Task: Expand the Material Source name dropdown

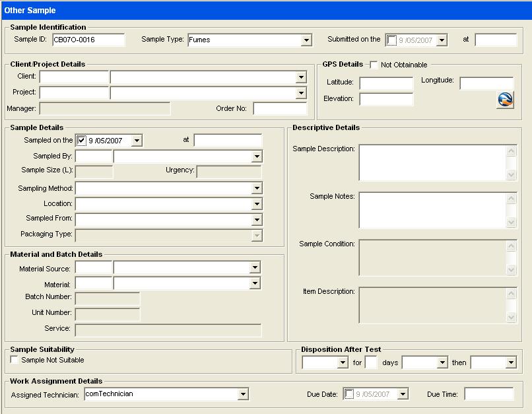Action: pyautogui.click(x=255, y=267)
